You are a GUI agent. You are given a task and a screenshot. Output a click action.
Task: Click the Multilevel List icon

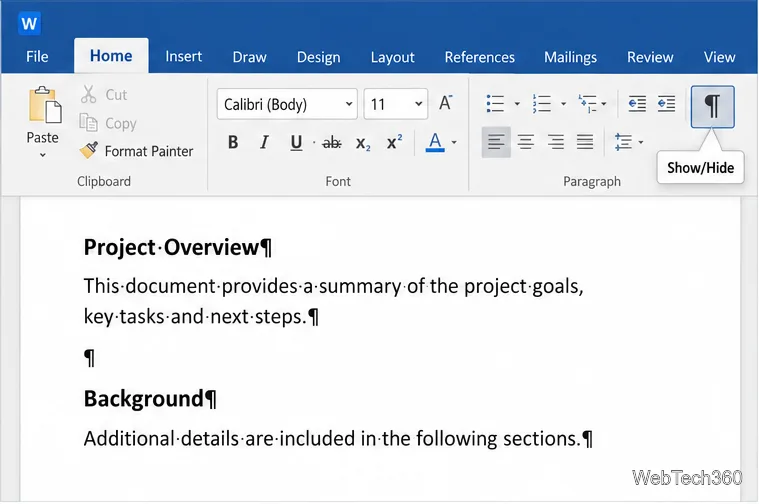(587, 104)
